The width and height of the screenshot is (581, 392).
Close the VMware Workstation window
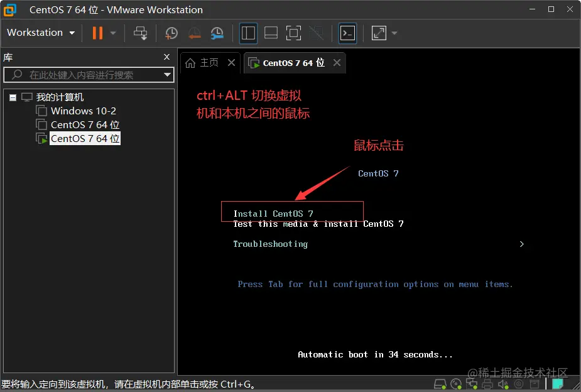[570, 9]
